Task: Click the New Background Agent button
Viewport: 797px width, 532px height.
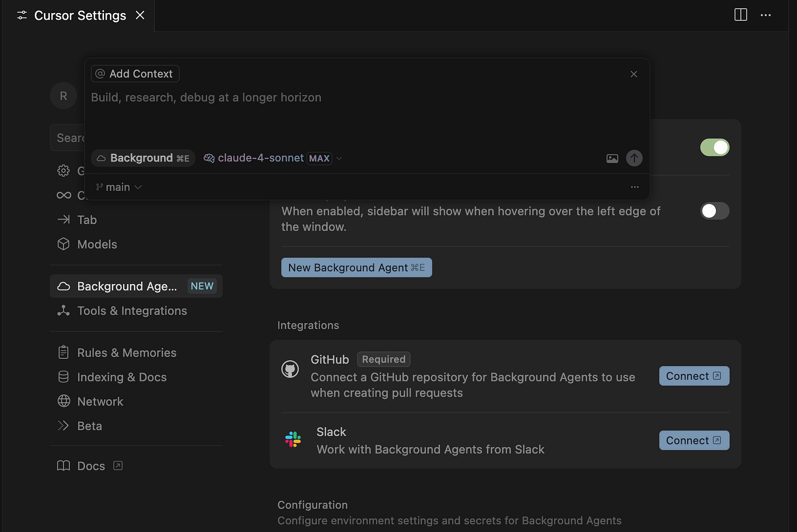Action: pyautogui.click(x=356, y=268)
